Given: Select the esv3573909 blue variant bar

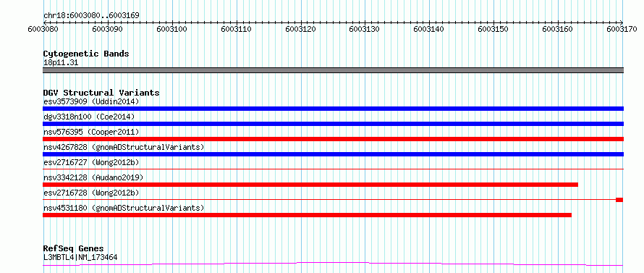Looking at the screenshot, I should coord(333,109).
